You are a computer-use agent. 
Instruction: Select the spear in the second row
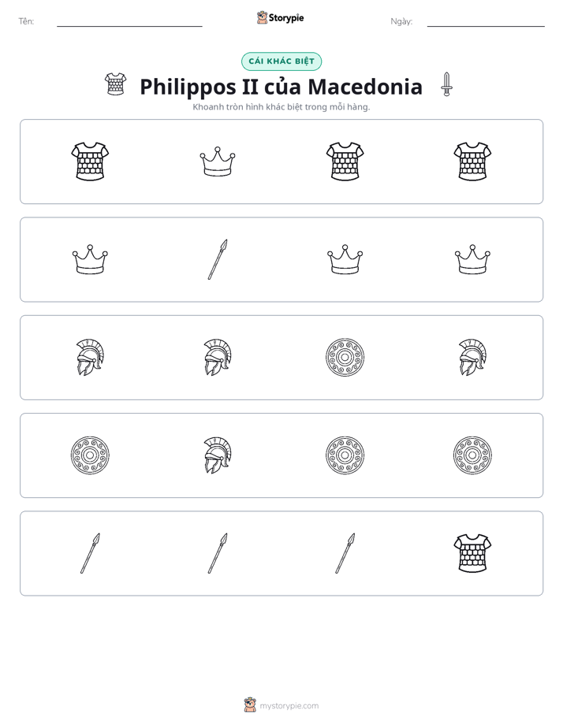click(218, 259)
